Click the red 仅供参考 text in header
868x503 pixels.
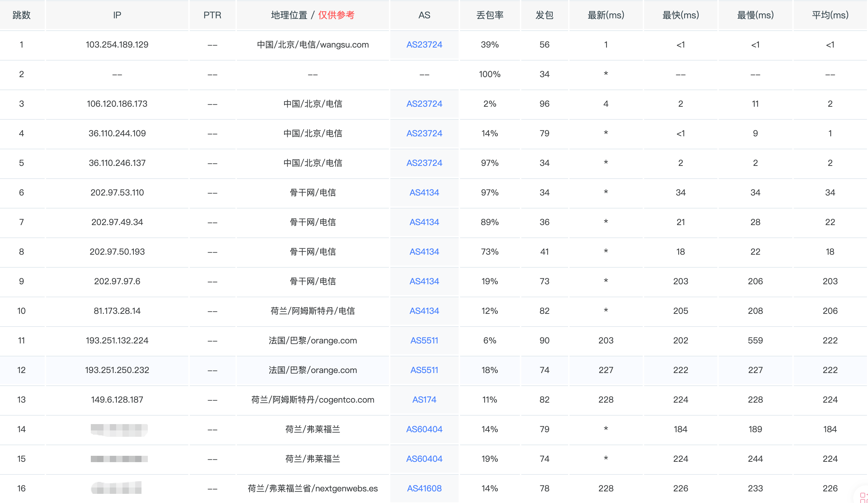[x=336, y=15]
